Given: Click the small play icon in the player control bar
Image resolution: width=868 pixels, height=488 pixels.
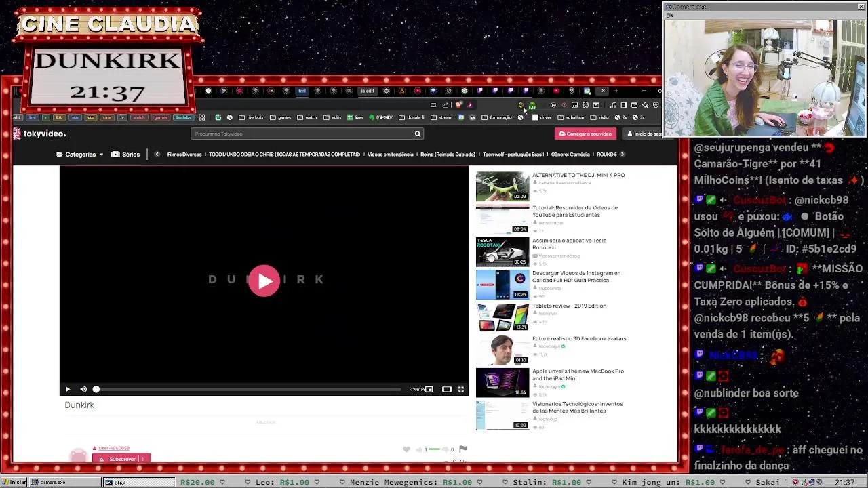Looking at the screenshot, I should (x=68, y=389).
